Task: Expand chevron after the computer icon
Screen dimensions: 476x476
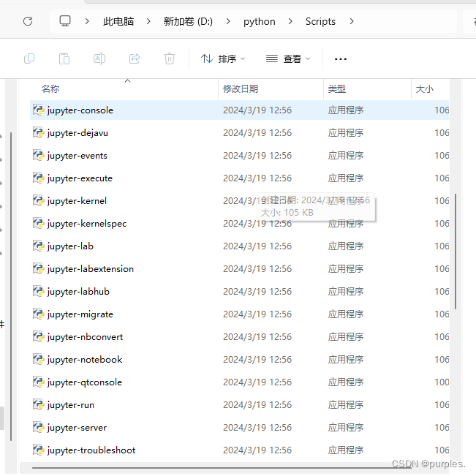Action: (x=87, y=21)
